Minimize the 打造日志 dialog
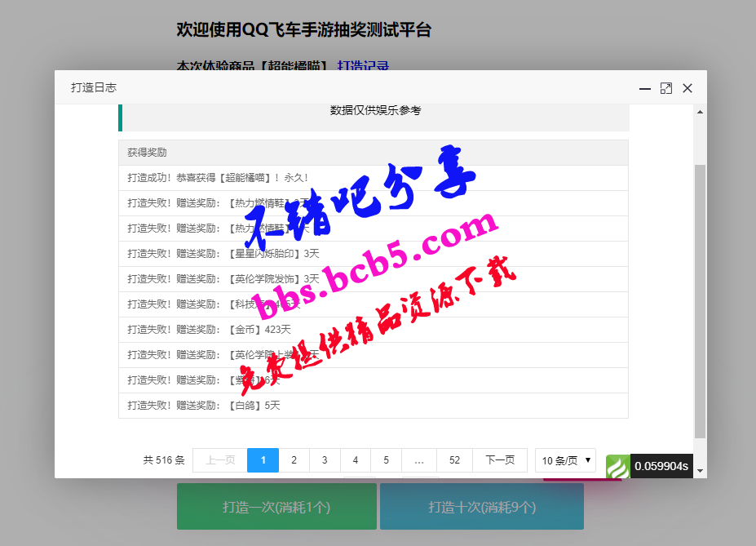This screenshot has height=546, width=756. (644, 88)
